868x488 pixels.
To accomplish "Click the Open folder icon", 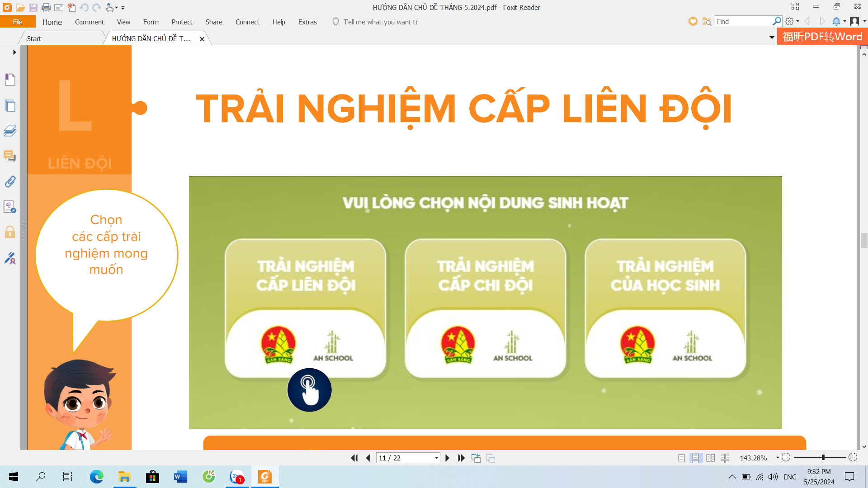I will coord(20,7).
